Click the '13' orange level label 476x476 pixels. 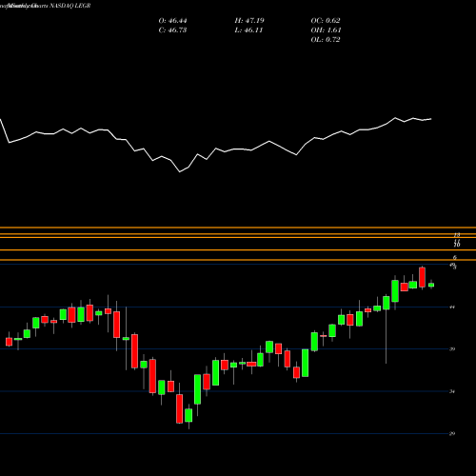(457, 235)
